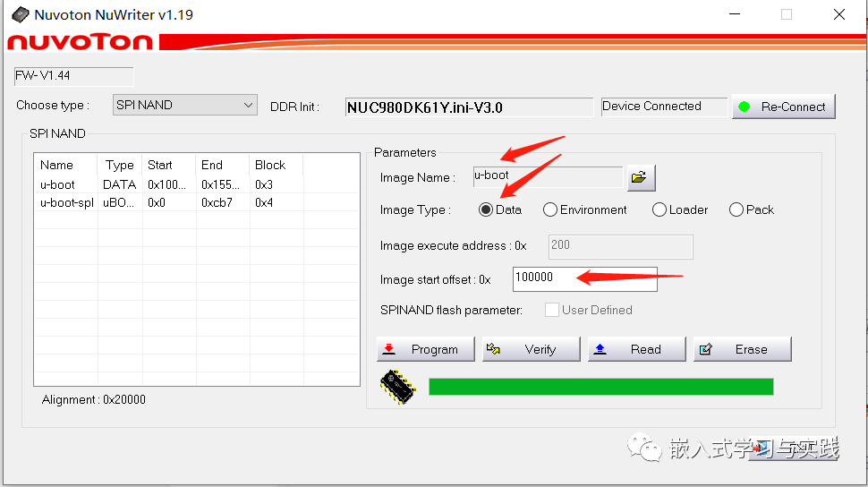Click the Device Connected status field
Image resolution: width=868 pixels, height=487 pixels.
click(664, 107)
